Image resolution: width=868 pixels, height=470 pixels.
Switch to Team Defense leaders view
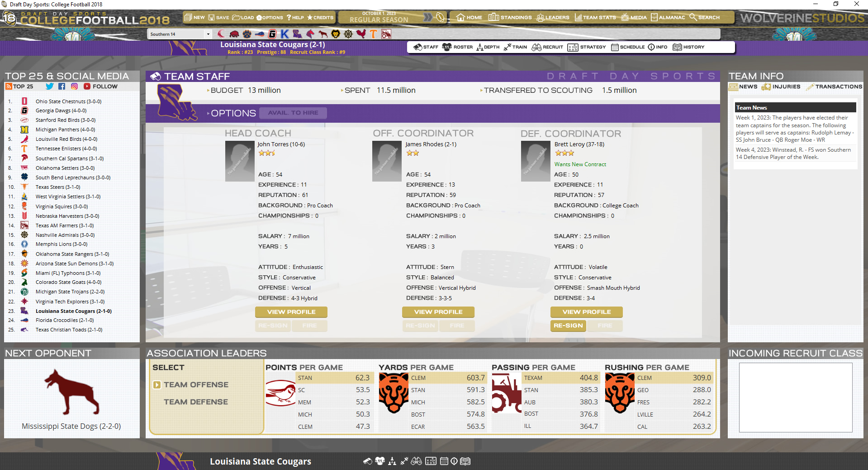(x=195, y=402)
